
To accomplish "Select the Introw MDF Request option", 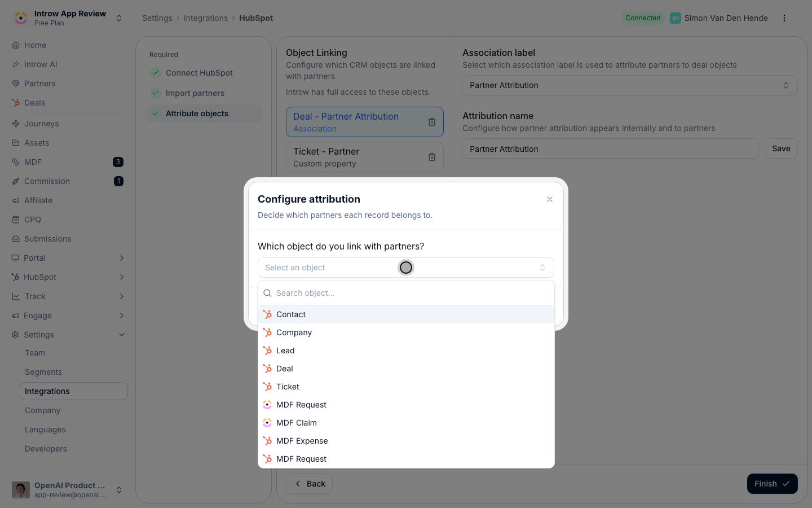I will [406, 405].
